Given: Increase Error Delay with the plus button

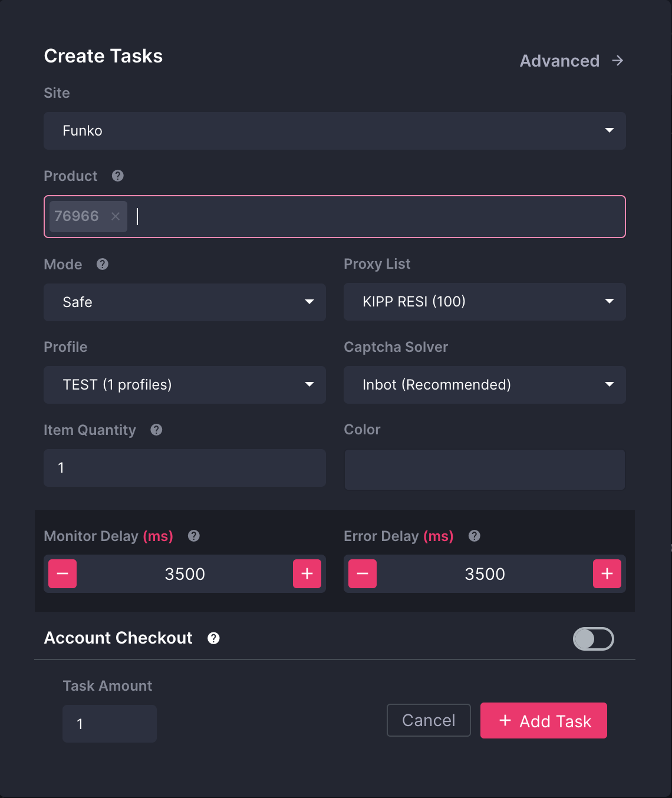Looking at the screenshot, I should click(x=607, y=574).
